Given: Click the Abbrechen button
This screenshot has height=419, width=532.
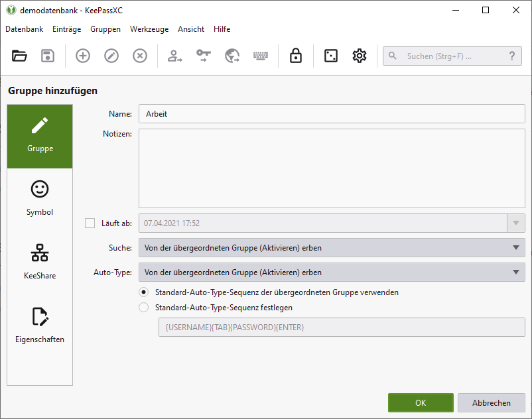Looking at the screenshot, I should pyautogui.click(x=492, y=403).
